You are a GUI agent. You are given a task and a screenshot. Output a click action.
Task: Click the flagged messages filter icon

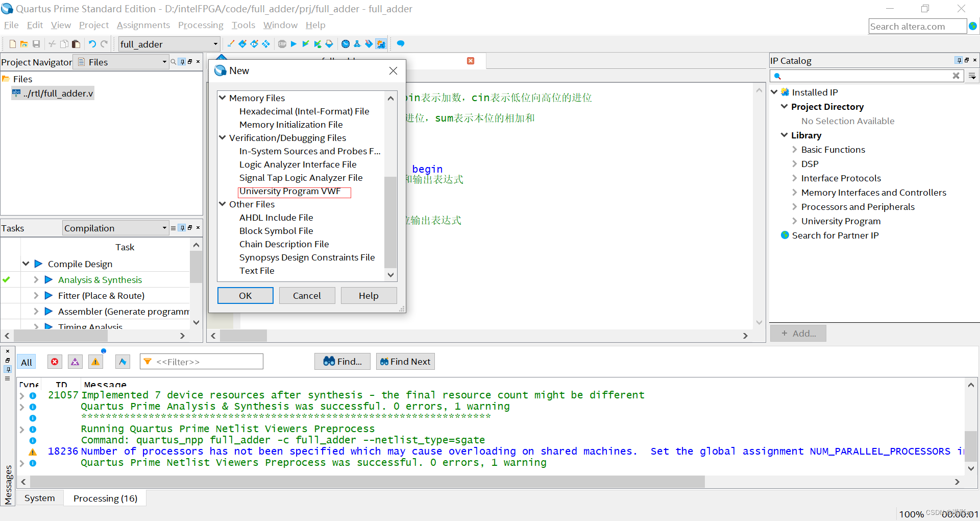[122, 362]
